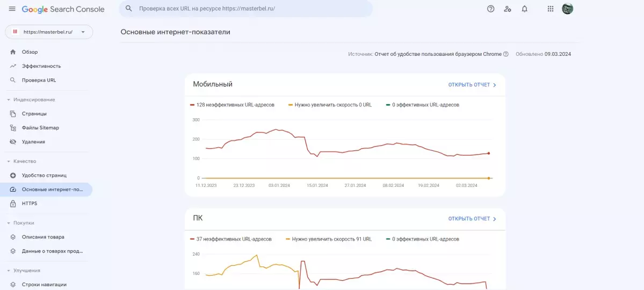This screenshot has width=644, height=290.
Task: Open the Help question mark icon
Action: tap(490, 9)
